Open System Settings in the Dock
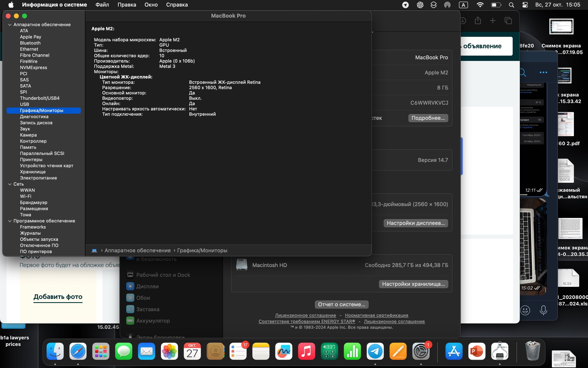588x368 pixels. (x=421, y=351)
